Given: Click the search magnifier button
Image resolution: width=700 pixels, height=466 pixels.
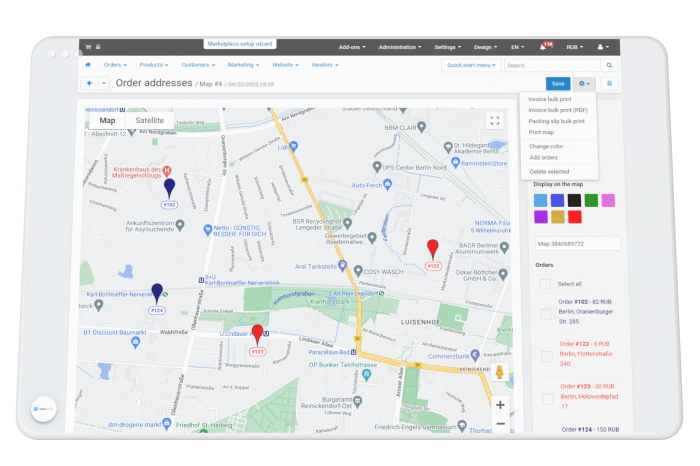Looking at the screenshot, I should pyautogui.click(x=609, y=65).
